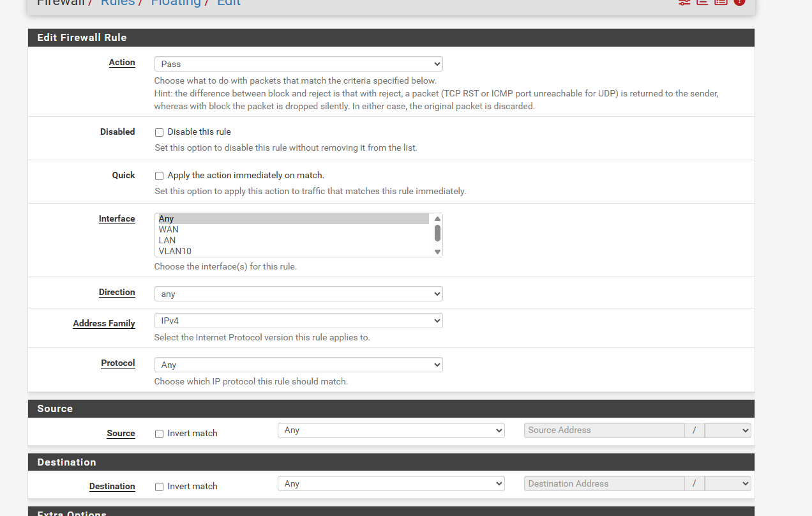The height and width of the screenshot is (516, 812).
Task: Check 'Apply the action immediately on match'
Action: point(159,176)
